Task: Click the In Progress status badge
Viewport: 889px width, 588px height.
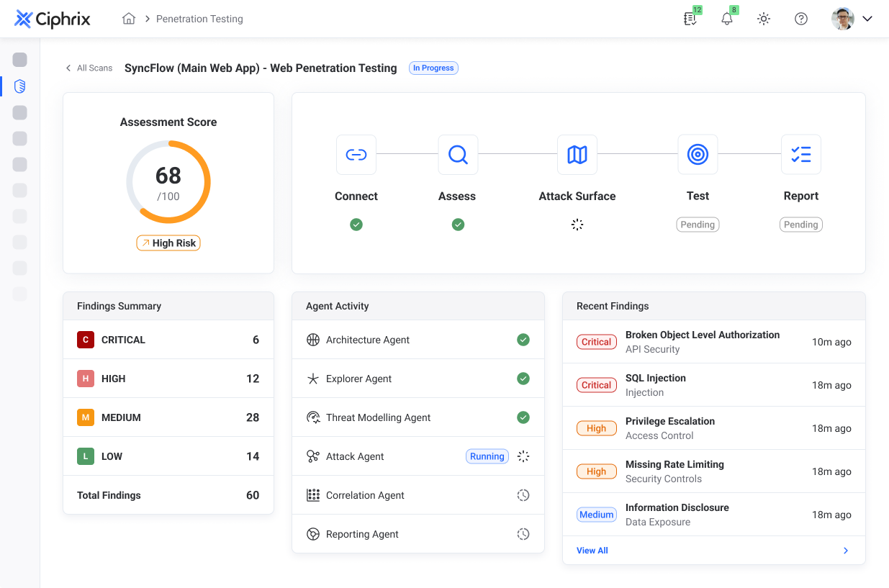Action: (433, 68)
